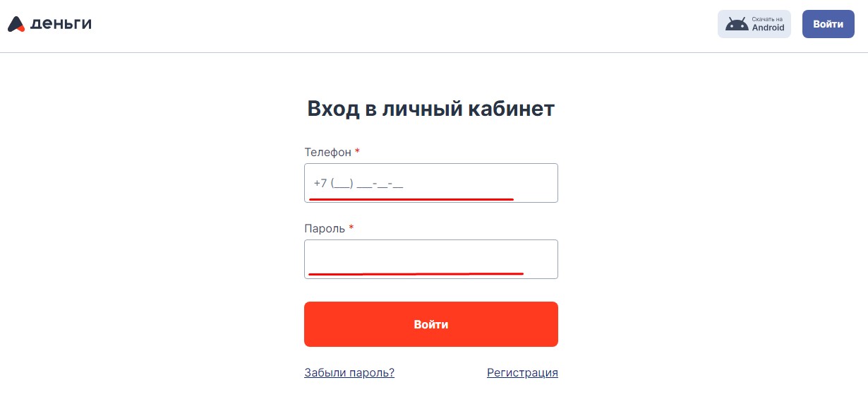868x409 pixels.
Task: Click the red asterisk beside Телефон
Action: [357, 152]
